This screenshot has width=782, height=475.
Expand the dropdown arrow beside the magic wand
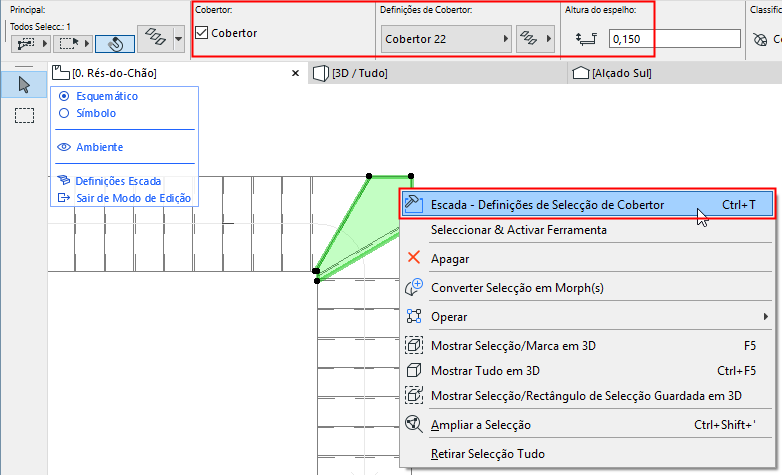[x=179, y=38]
